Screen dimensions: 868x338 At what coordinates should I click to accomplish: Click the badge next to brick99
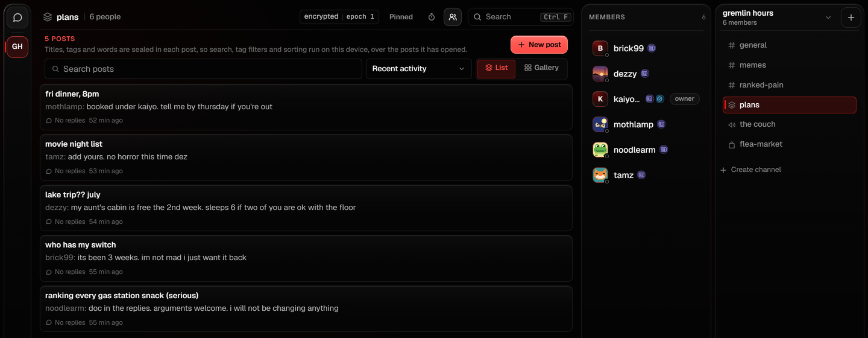(x=652, y=48)
